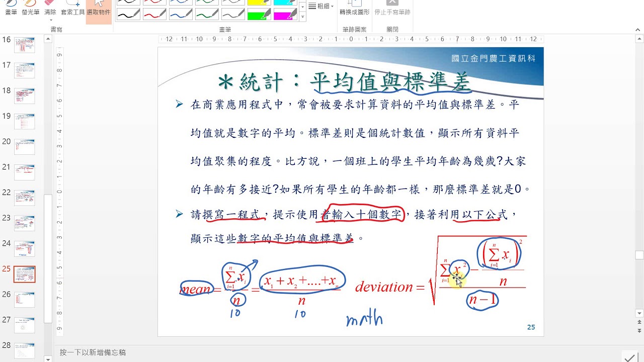Pick the red pen in lower pen row
The image size is (644, 362).
(154, 15)
